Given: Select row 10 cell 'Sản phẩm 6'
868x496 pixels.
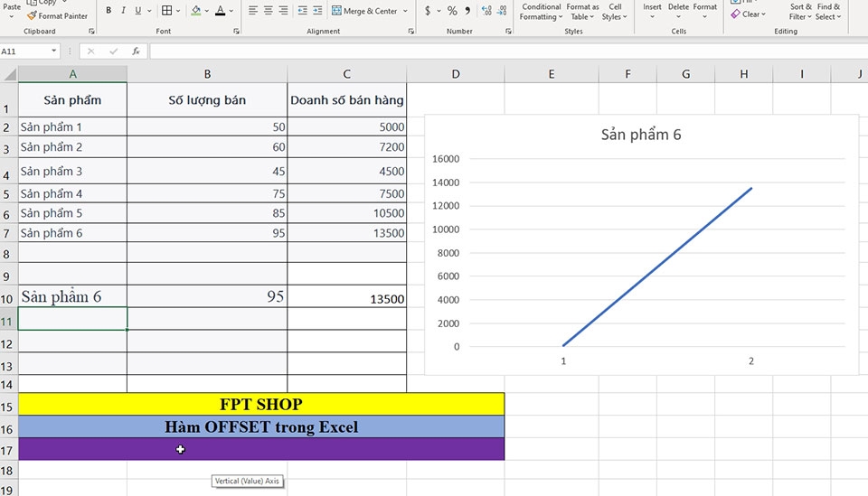Looking at the screenshot, I should 72,297.
